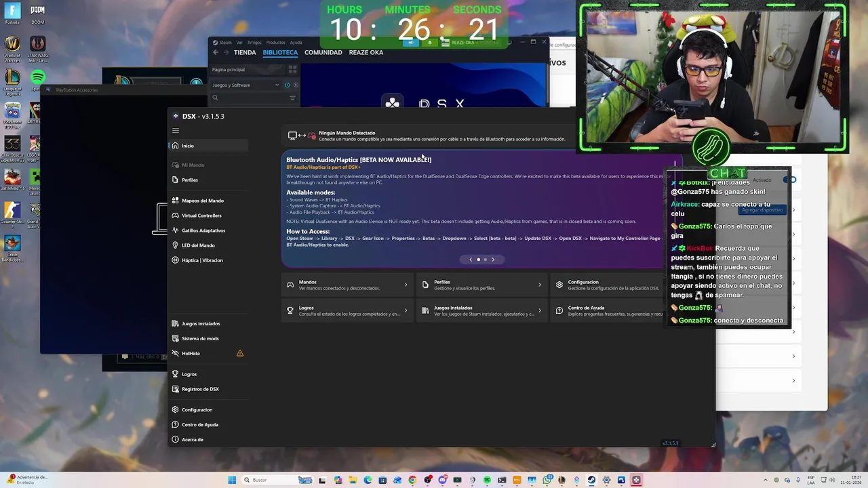Click the Steam ready-to-play filter icon
Image resolution: width=868 pixels, height=488 pixels.
pyautogui.click(x=296, y=85)
